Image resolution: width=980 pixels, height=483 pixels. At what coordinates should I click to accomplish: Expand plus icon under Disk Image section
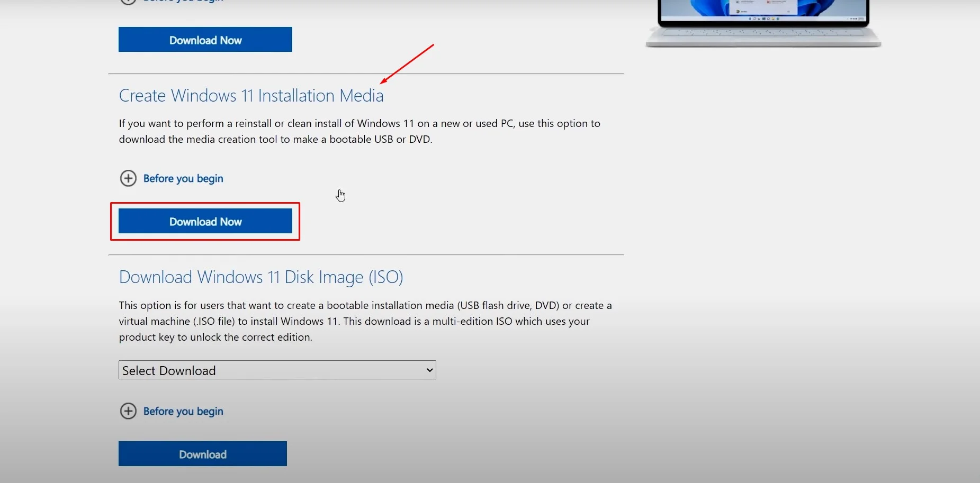tap(128, 411)
